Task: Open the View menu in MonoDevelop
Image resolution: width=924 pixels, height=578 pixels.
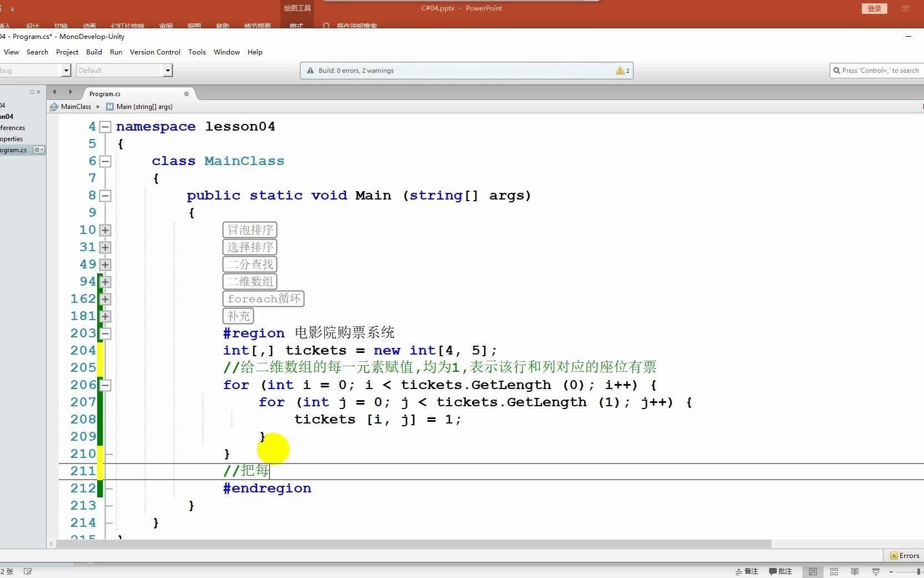Action: 11,52
